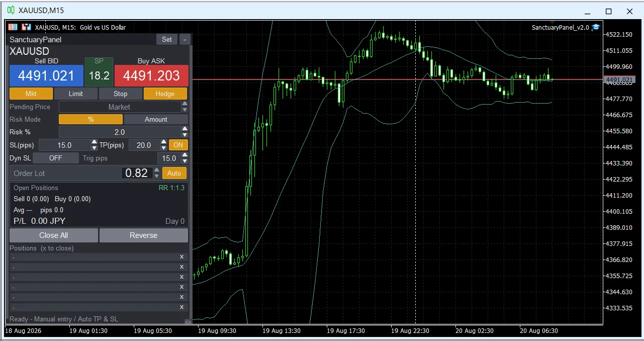Toggle the Hedge mode button
The width and height of the screenshot is (644, 341).
[165, 94]
